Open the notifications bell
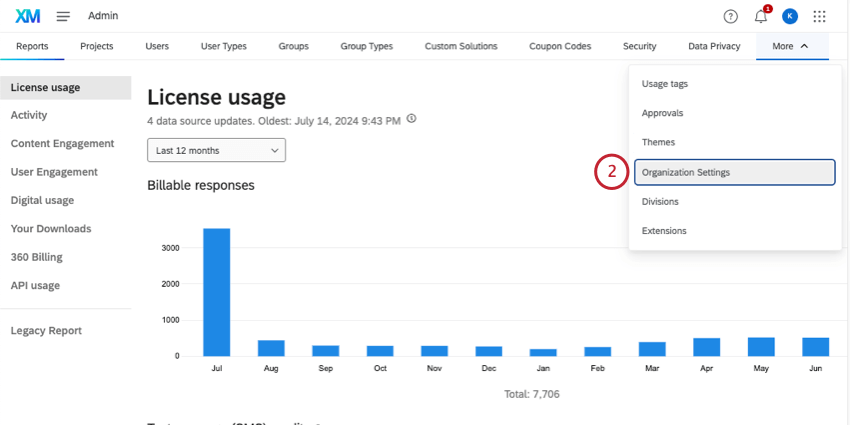 pos(761,16)
